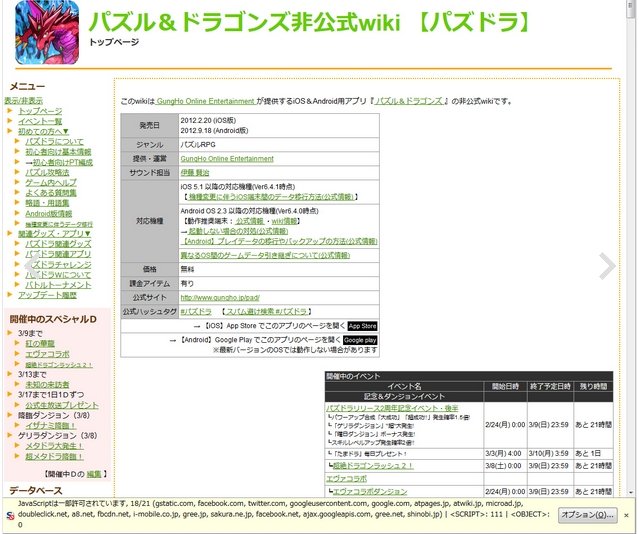
Task: Open 略語・用語集 link
Action: [x=47, y=203]
